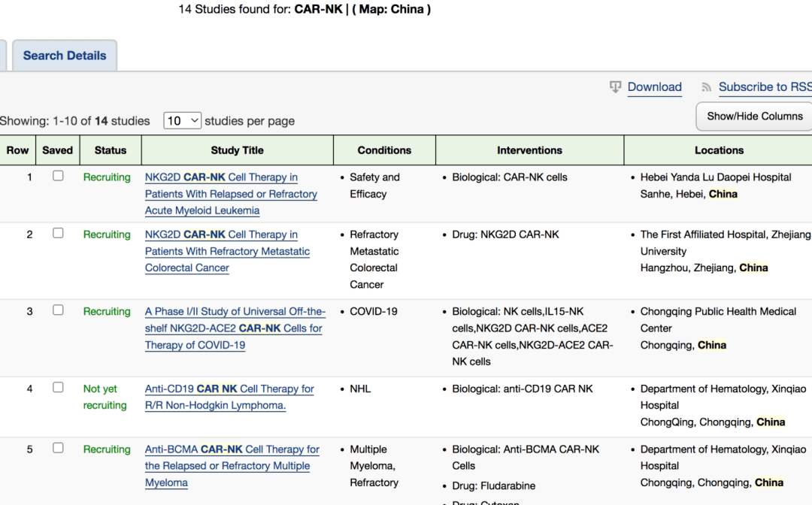This screenshot has width=812, height=505.
Task: Click the RSS feed icon
Action: click(706, 87)
